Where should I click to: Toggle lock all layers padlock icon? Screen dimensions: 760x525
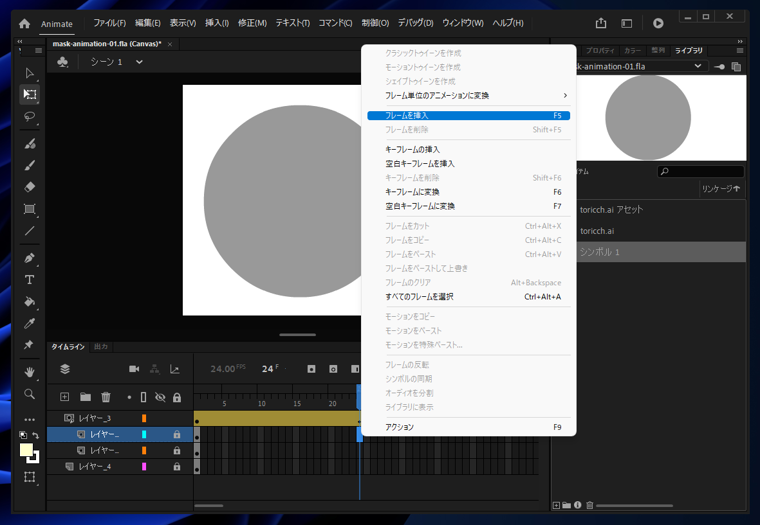pyautogui.click(x=177, y=398)
